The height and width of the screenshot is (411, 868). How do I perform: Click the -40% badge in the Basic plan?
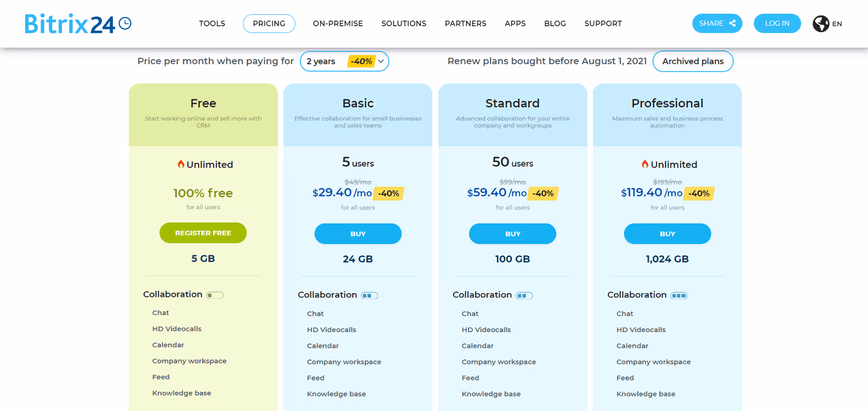click(x=389, y=193)
